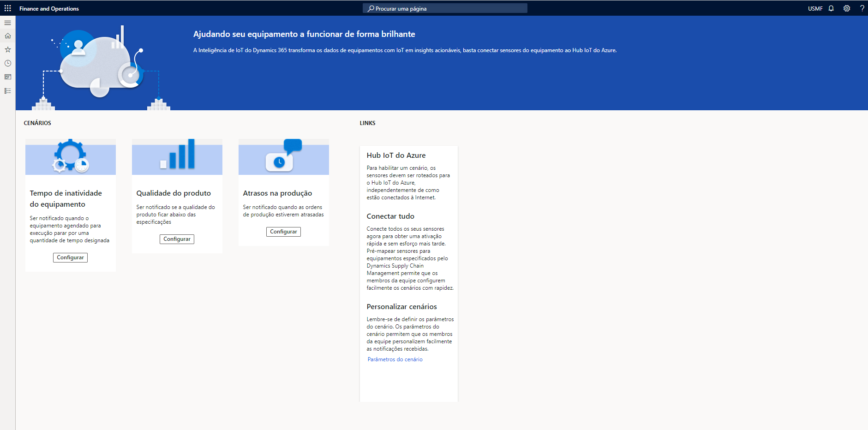Click banner title 'Ajudando seu equipamento...'
The width and height of the screenshot is (868, 430).
[x=304, y=34]
